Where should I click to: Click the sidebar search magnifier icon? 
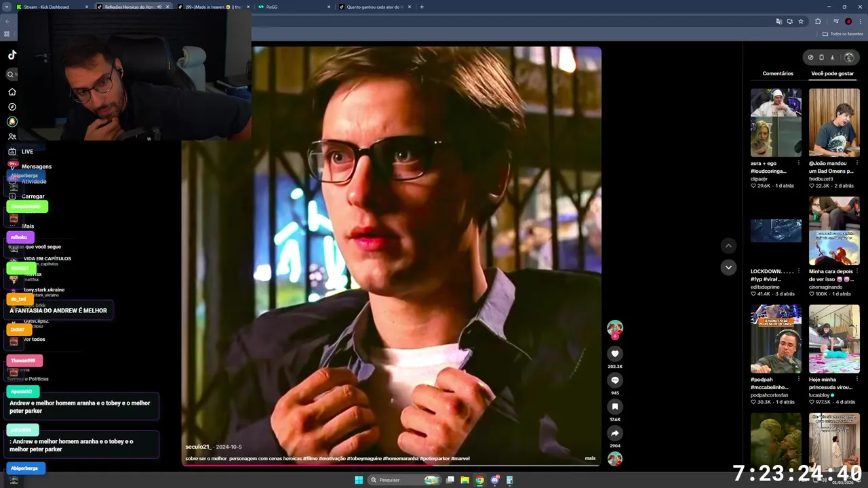(11, 75)
